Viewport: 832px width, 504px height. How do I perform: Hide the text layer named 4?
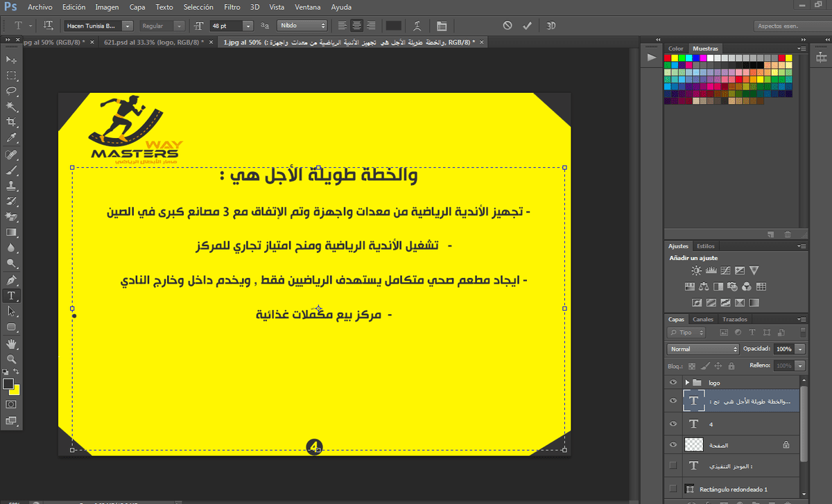[x=673, y=424]
